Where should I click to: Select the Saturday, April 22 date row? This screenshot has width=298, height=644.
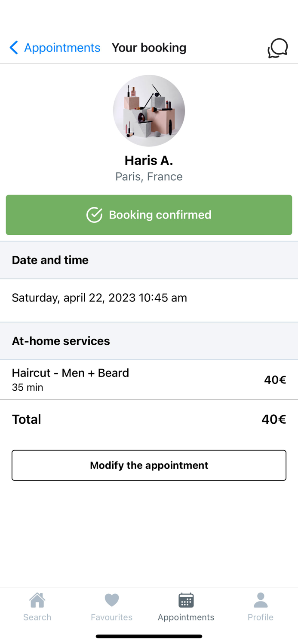[x=99, y=298]
